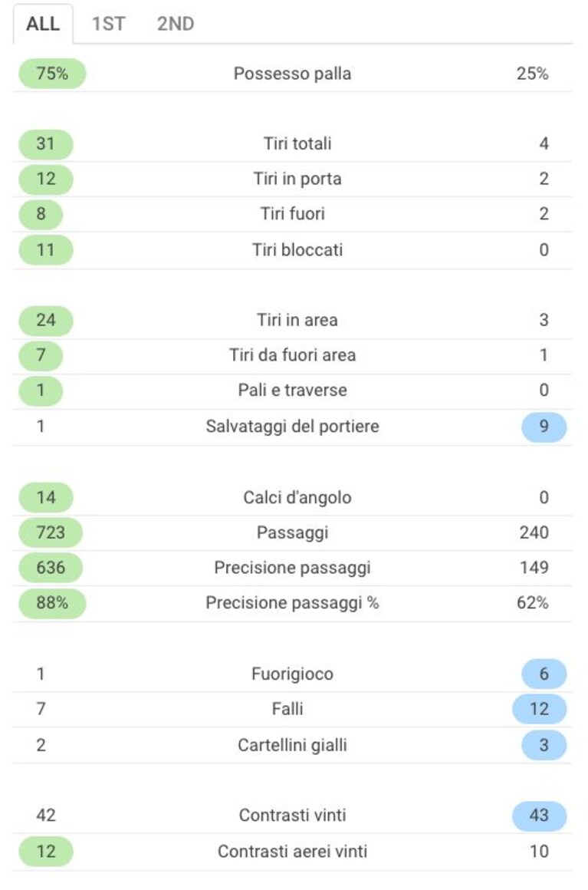Click the 24 Tiri in area badge
The height and width of the screenshot is (890, 588).
[x=46, y=321]
